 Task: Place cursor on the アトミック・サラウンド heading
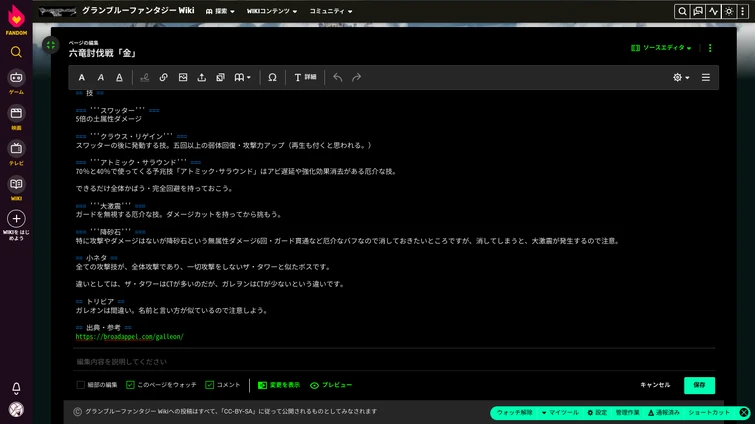(x=138, y=162)
